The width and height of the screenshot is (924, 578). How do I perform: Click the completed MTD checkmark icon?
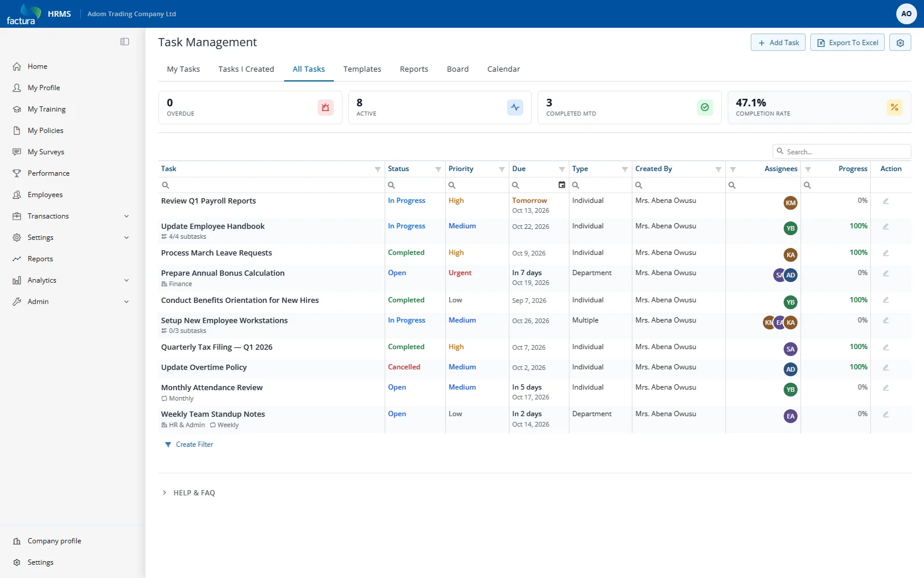coord(705,108)
